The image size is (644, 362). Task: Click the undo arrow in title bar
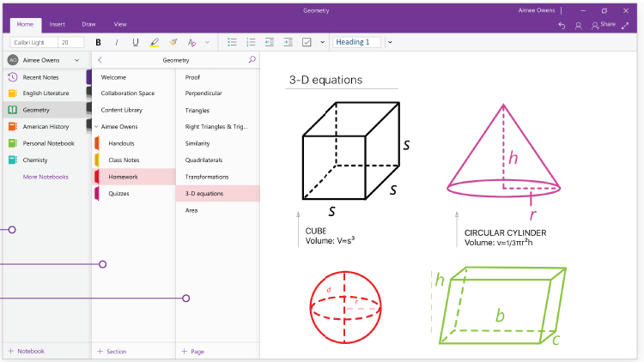point(562,26)
